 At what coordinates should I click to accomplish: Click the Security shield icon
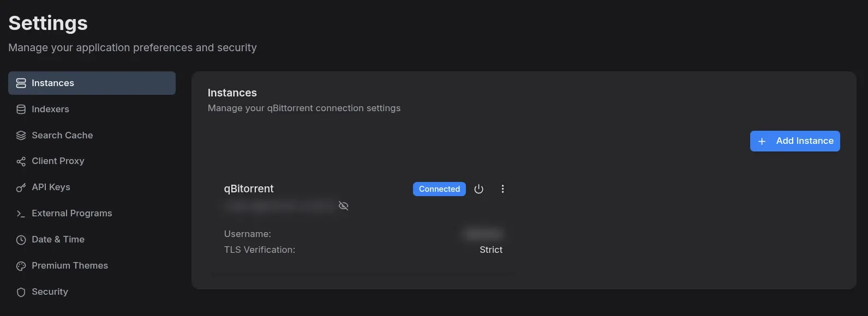(x=21, y=292)
